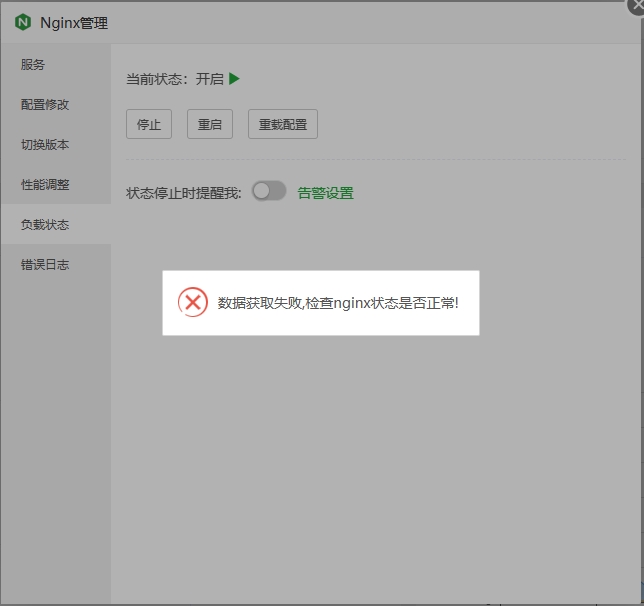View 错误日志 tab

click(55, 264)
